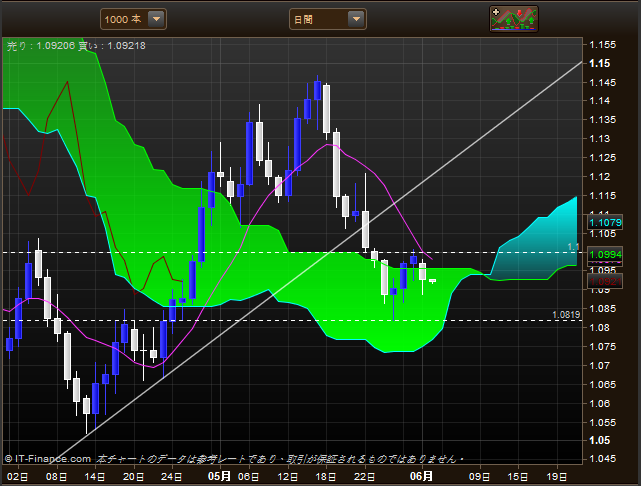Click the 20日 date axis label
The width and height of the screenshot is (641, 486).
pyautogui.click(x=134, y=477)
